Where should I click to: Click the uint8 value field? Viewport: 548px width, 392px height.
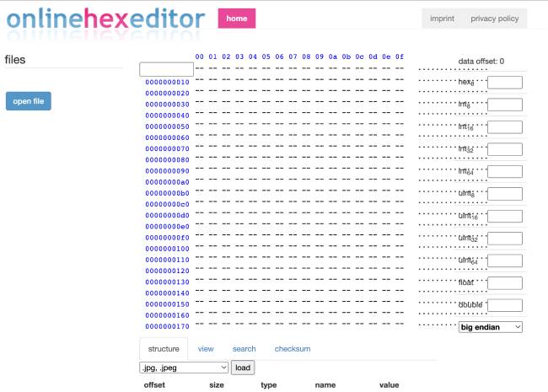[x=505, y=194]
